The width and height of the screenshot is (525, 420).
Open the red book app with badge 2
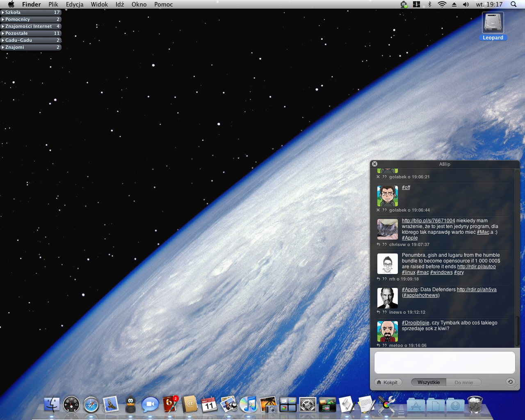pos(170,404)
